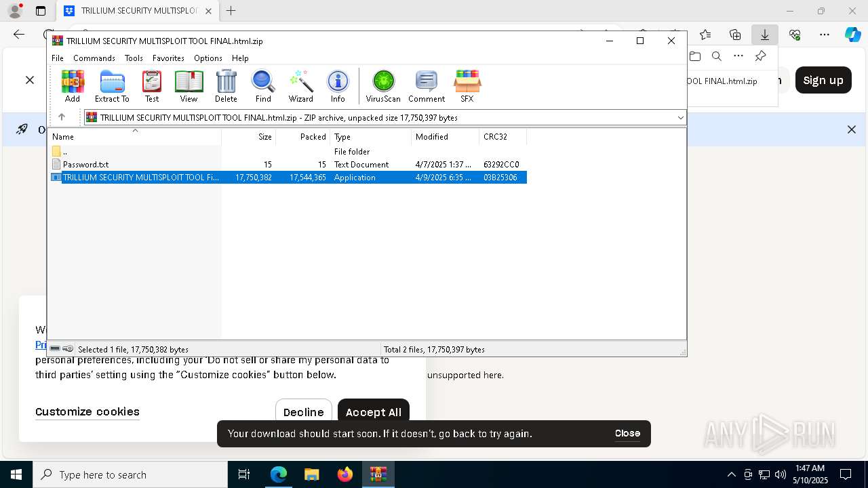Sort file list by Packed column
The width and height of the screenshot is (868, 488).
[302, 136]
